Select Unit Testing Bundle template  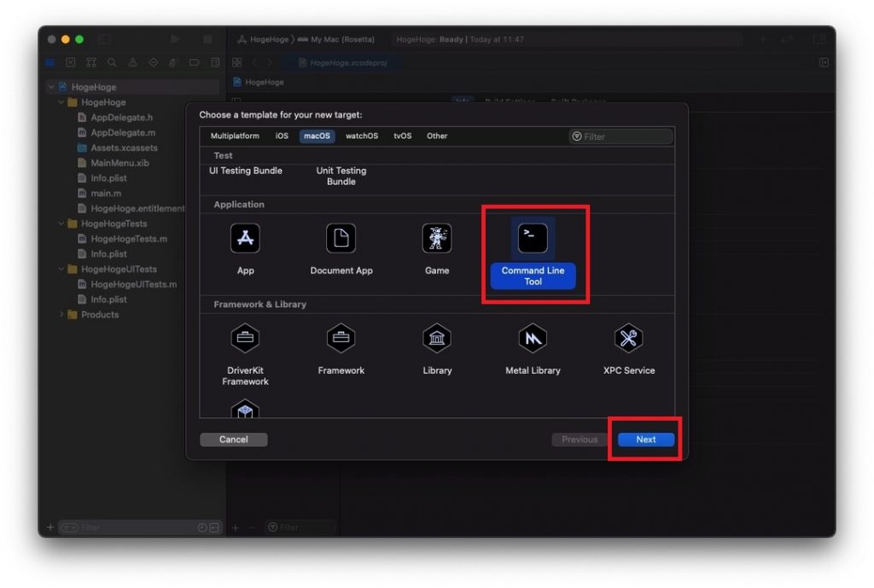[x=341, y=176]
